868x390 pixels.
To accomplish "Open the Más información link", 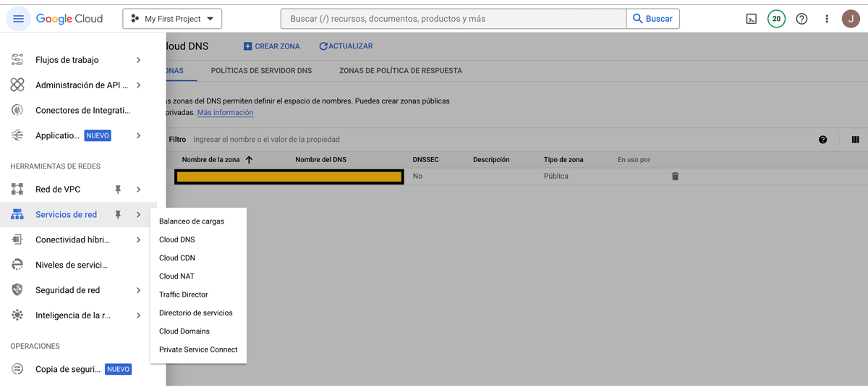I will click(225, 113).
